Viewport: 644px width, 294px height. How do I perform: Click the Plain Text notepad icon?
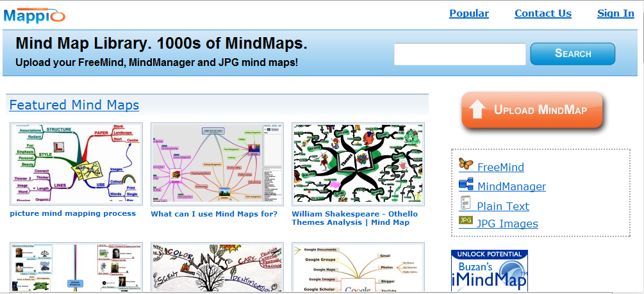click(x=465, y=203)
